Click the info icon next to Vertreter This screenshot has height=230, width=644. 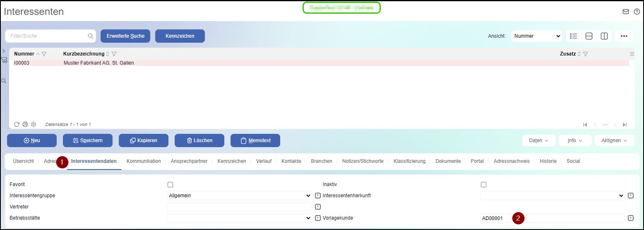tap(318, 207)
